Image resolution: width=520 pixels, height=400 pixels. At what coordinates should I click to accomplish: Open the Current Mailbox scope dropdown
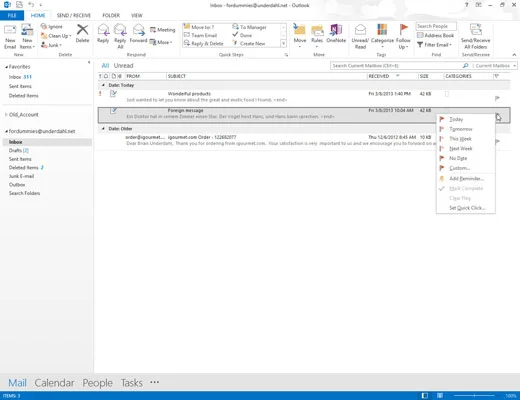tap(495, 66)
